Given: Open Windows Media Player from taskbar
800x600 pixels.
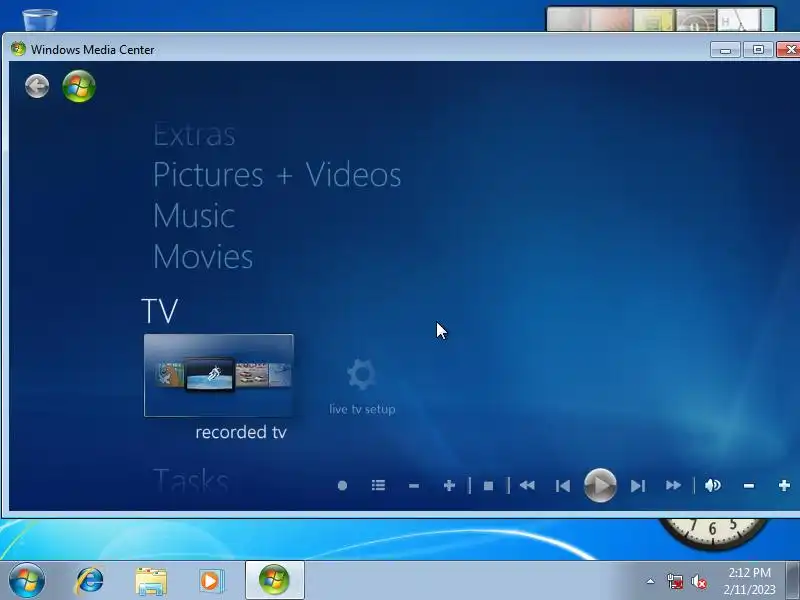Looking at the screenshot, I should [x=211, y=581].
